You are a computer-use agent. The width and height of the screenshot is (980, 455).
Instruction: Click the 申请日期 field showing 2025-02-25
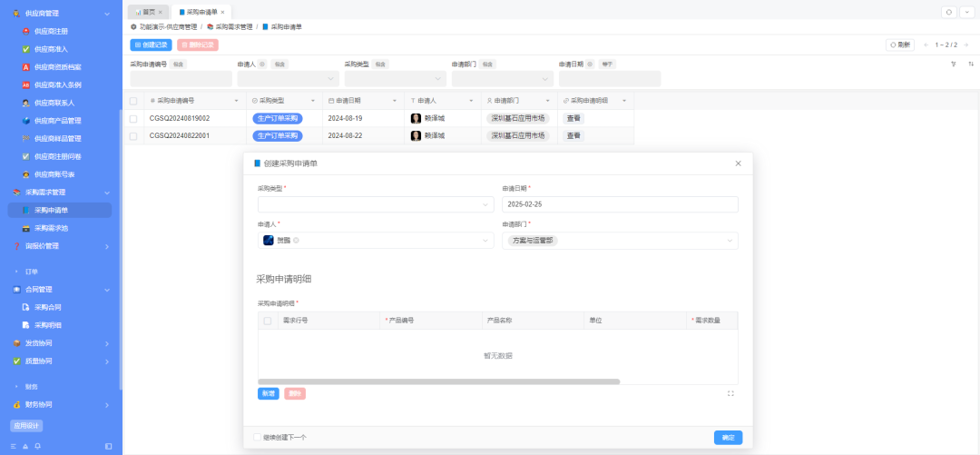click(x=620, y=204)
